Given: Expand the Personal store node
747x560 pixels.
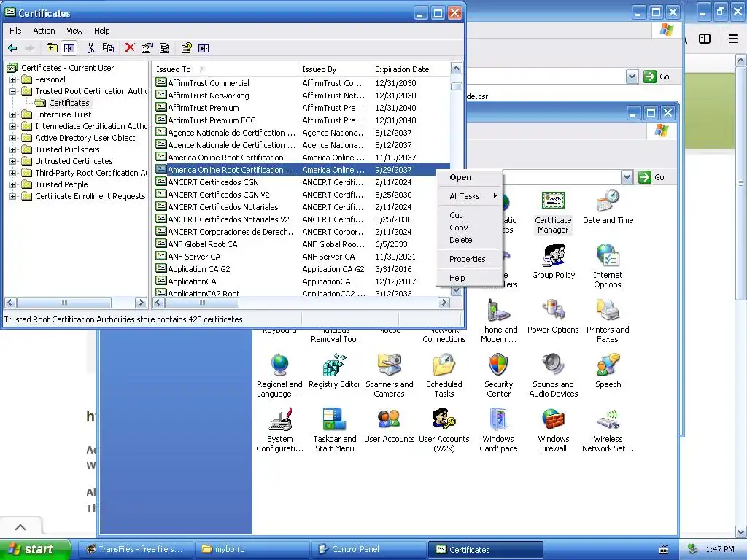Looking at the screenshot, I should [x=13, y=79].
